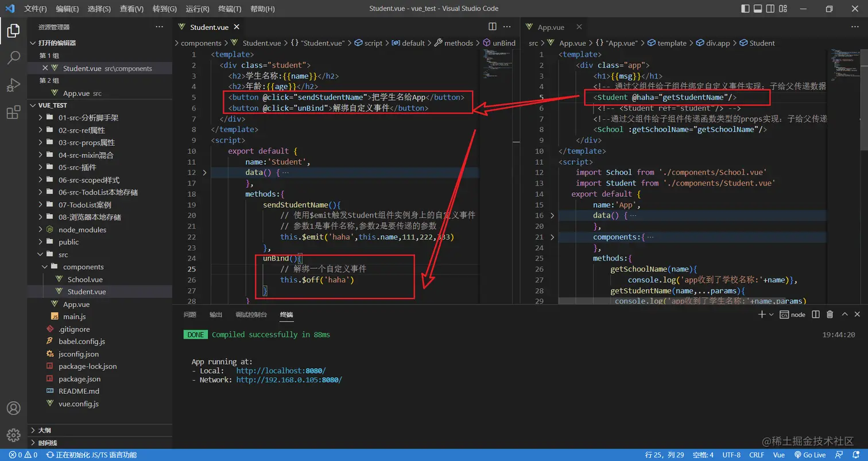868x461 pixels.
Task: Collapse the components folder
Action: [x=100, y=267]
